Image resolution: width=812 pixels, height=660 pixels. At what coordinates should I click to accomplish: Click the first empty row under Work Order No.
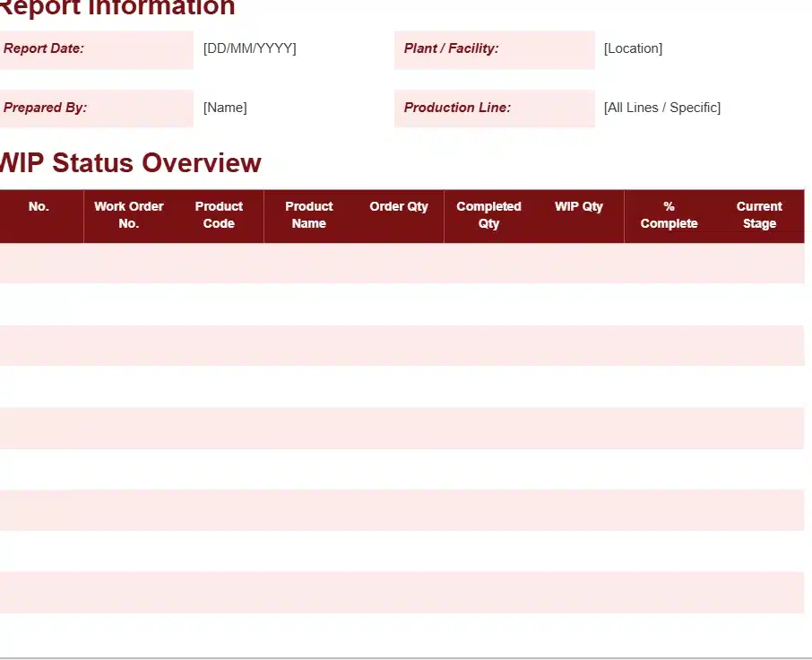tap(129, 263)
